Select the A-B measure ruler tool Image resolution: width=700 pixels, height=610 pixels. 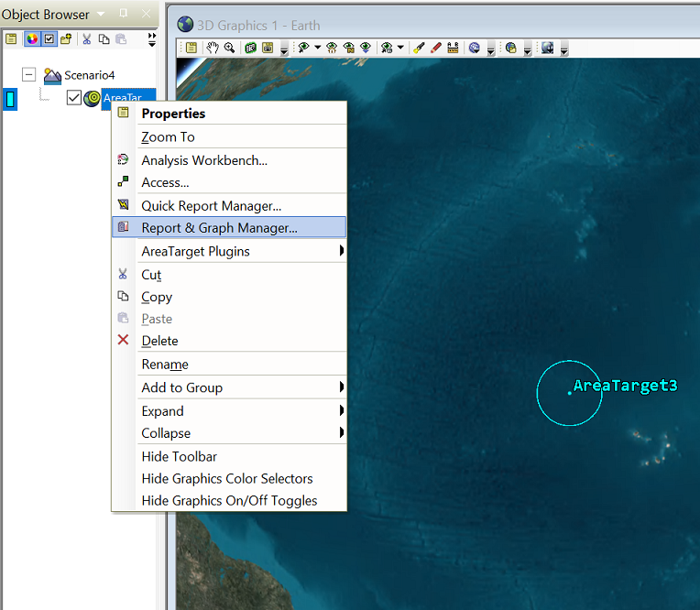[453, 48]
